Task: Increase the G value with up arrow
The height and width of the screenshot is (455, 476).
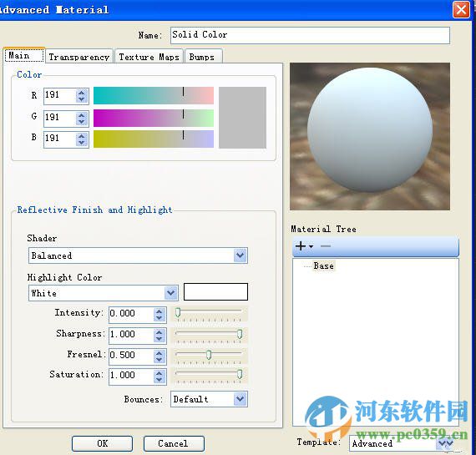Action: point(81,115)
